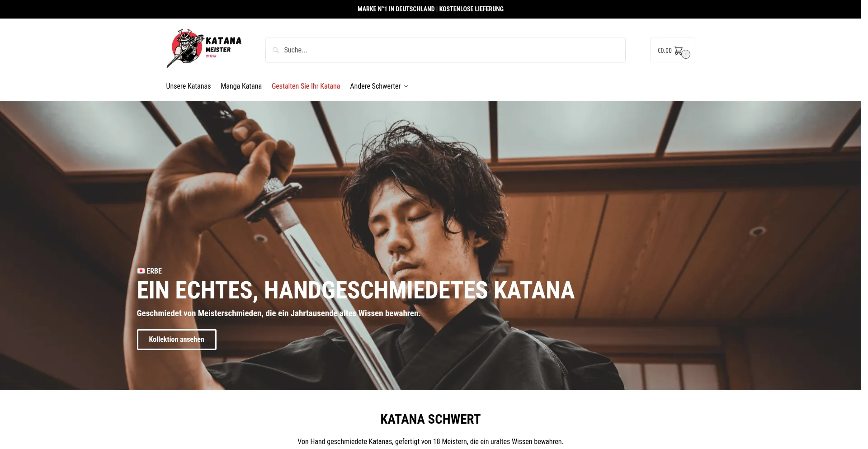This screenshot has height=449, width=868.
Task: Click the ERBE label text
Action: (x=154, y=271)
